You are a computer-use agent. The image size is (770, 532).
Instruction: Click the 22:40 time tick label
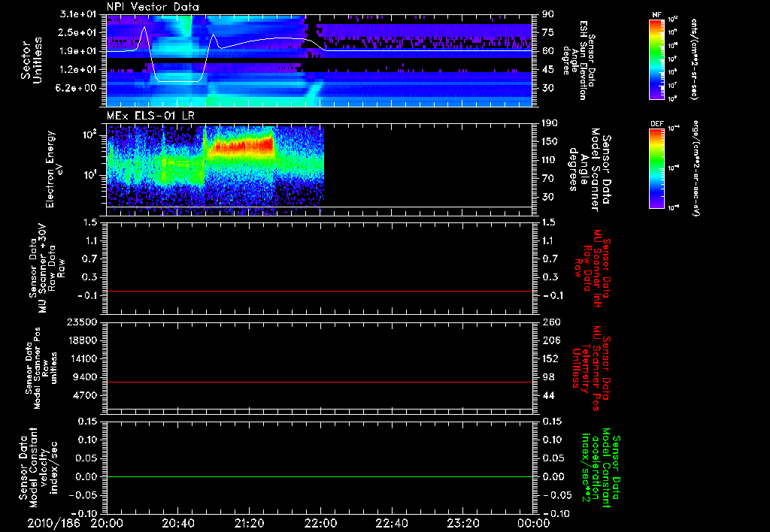pyautogui.click(x=391, y=523)
